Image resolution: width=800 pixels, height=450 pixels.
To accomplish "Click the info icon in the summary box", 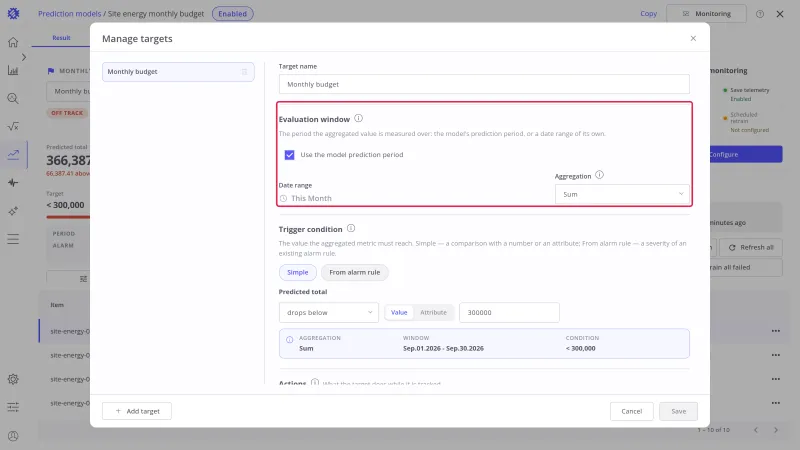I will click(x=289, y=339).
